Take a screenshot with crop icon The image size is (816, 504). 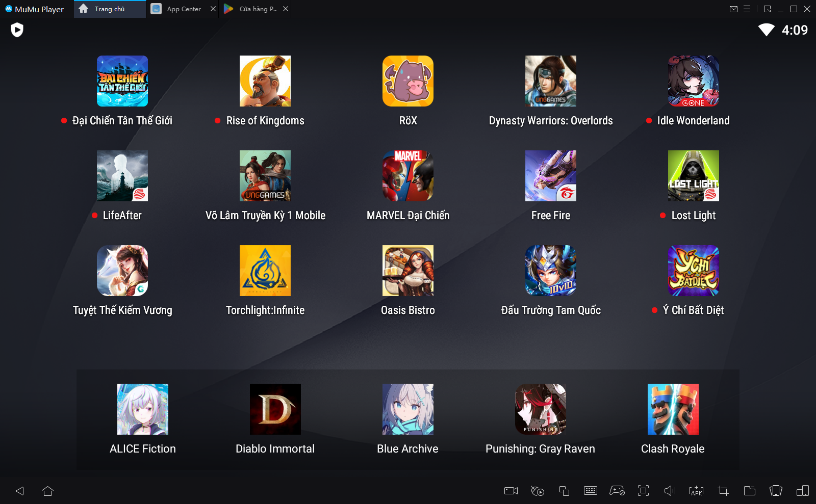tap(723, 491)
